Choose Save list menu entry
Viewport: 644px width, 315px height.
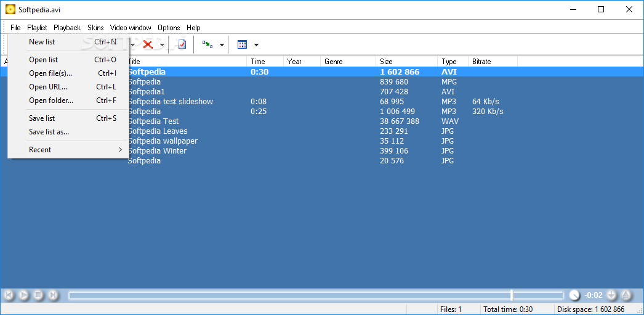coord(68,118)
